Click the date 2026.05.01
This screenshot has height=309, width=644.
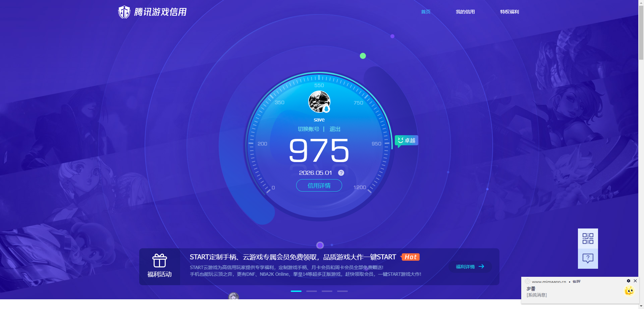(315, 173)
